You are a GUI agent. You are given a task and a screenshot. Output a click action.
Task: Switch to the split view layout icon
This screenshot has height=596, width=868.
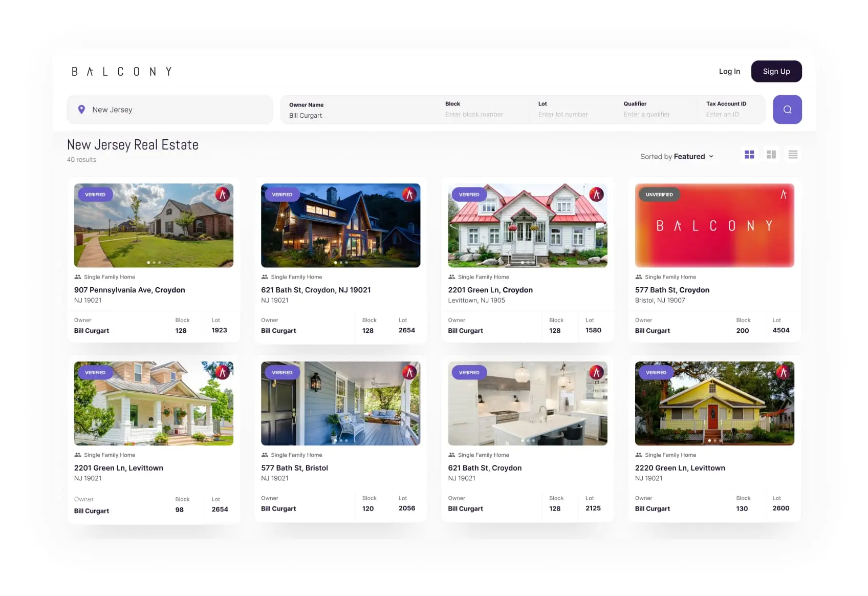pos(771,154)
